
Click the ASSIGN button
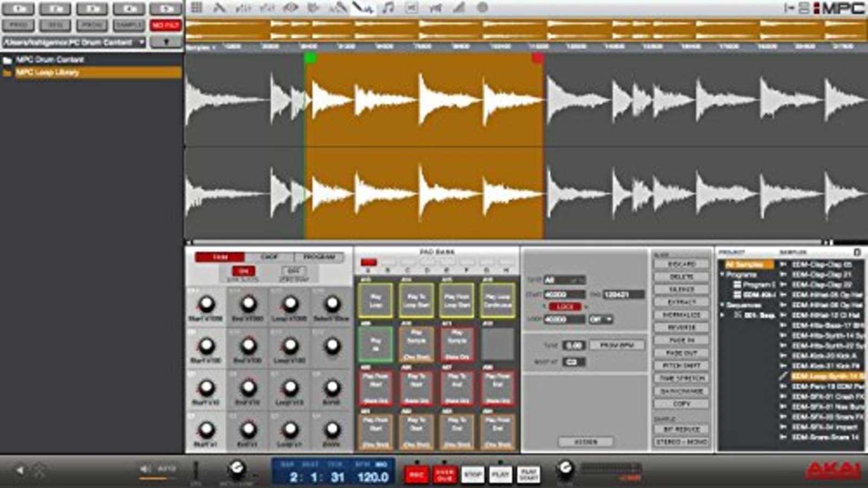coord(585,442)
